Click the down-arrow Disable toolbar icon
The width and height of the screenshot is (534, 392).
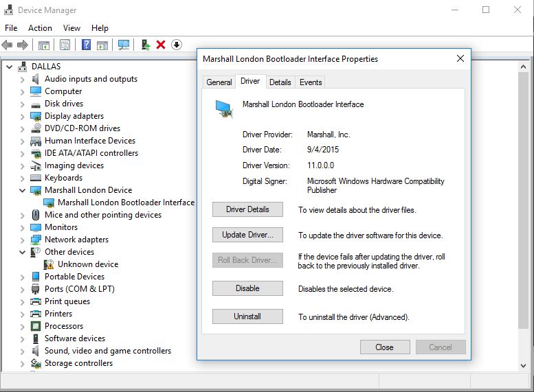click(x=177, y=45)
